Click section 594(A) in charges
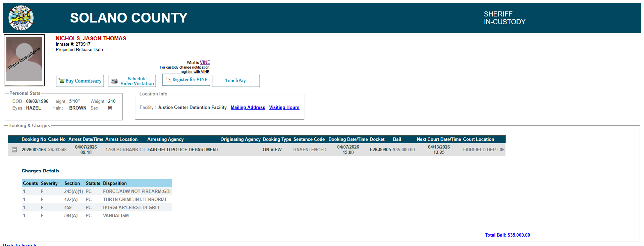This screenshot has width=644, height=246. click(x=71, y=216)
